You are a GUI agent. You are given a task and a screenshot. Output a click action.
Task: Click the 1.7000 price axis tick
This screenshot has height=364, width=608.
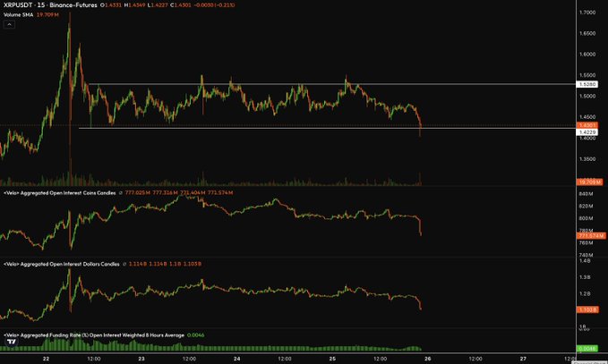click(x=587, y=13)
